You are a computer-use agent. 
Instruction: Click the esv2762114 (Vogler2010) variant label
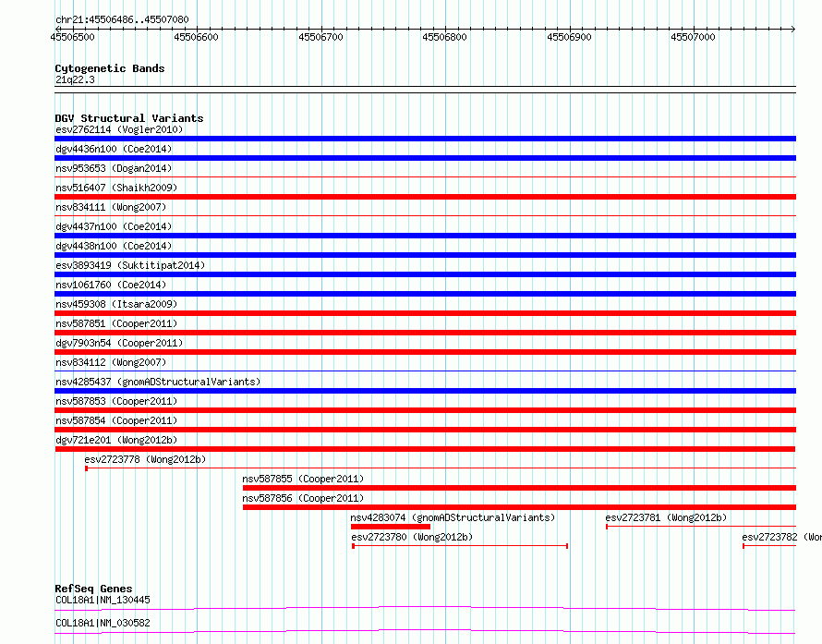[x=119, y=129]
